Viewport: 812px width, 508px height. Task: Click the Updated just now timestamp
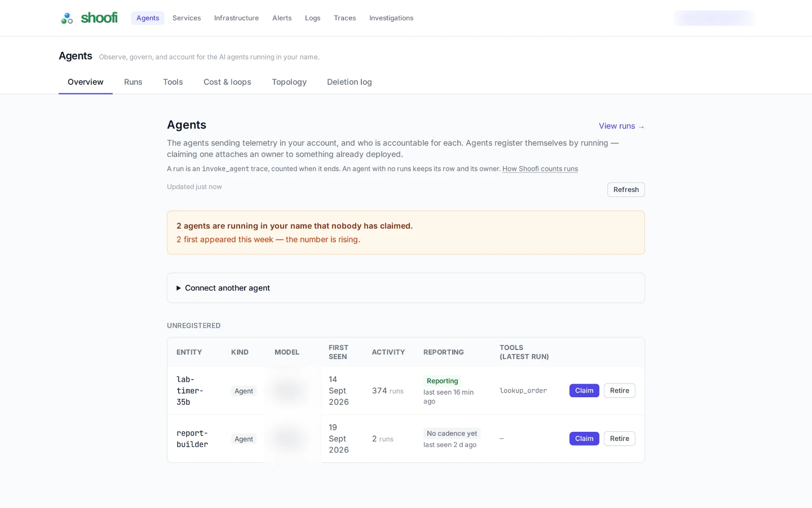coord(194,187)
